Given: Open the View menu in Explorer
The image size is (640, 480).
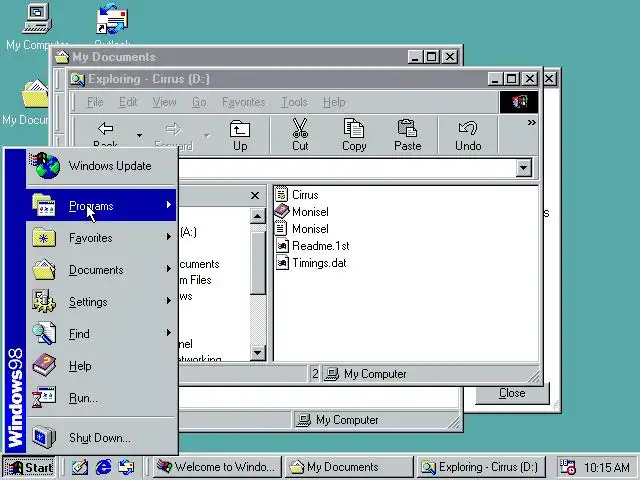Looking at the screenshot, I should pos(164,102).
